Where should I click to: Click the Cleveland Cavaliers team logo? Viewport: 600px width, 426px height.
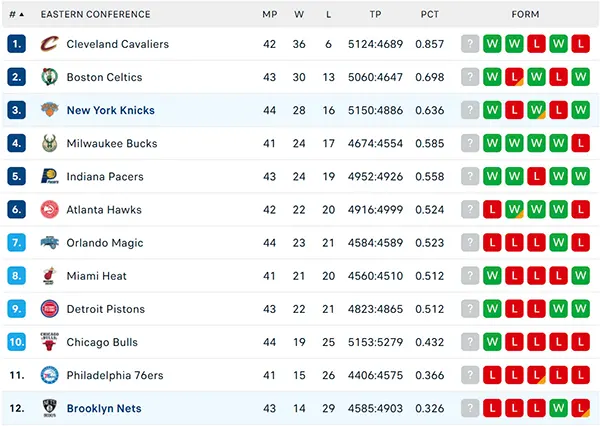point(50,44)
